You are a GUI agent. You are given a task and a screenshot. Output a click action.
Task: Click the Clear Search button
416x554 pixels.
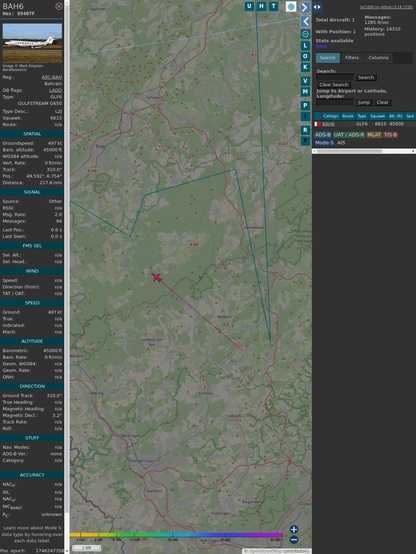[334, 85]
